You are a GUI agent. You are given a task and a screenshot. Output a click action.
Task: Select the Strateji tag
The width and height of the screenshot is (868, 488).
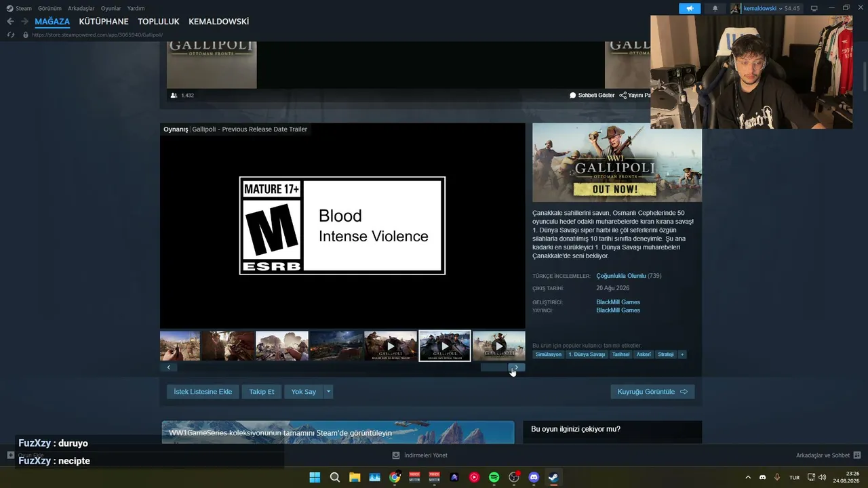click(x=666, y=354)
